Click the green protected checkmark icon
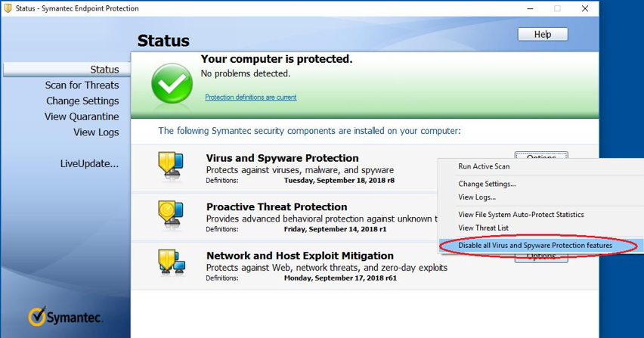Viewport: 644px width, 338px height. [172, 83]
